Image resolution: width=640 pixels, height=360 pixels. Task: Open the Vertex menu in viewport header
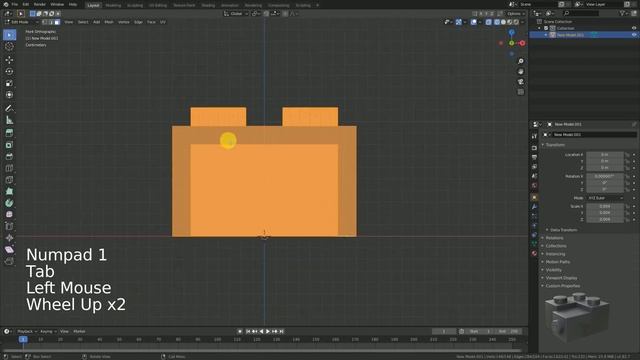pos(123,22)
